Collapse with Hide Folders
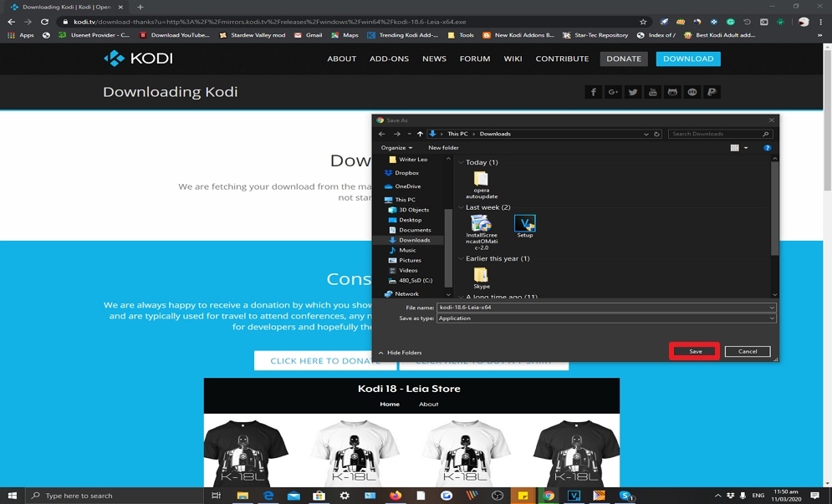This screenshot has width=832, height=504. (x=400, y=352)
